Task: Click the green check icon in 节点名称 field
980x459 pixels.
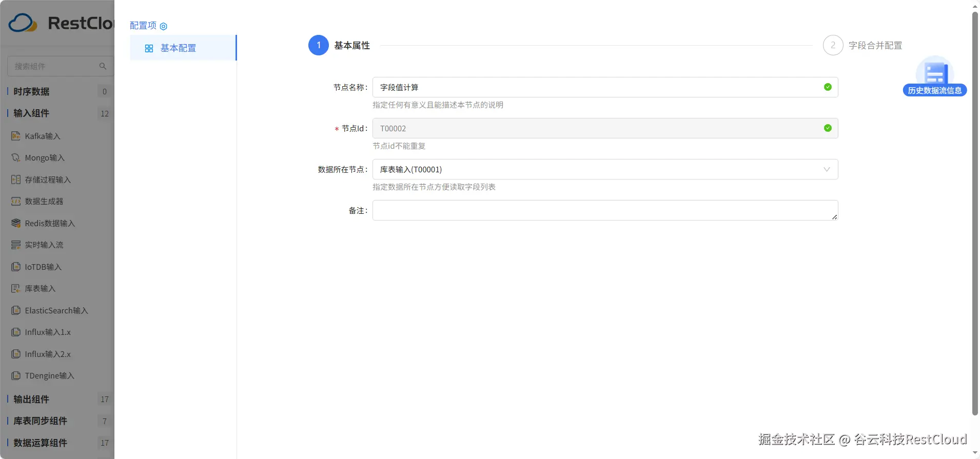Action: click(x=828, y=87)
